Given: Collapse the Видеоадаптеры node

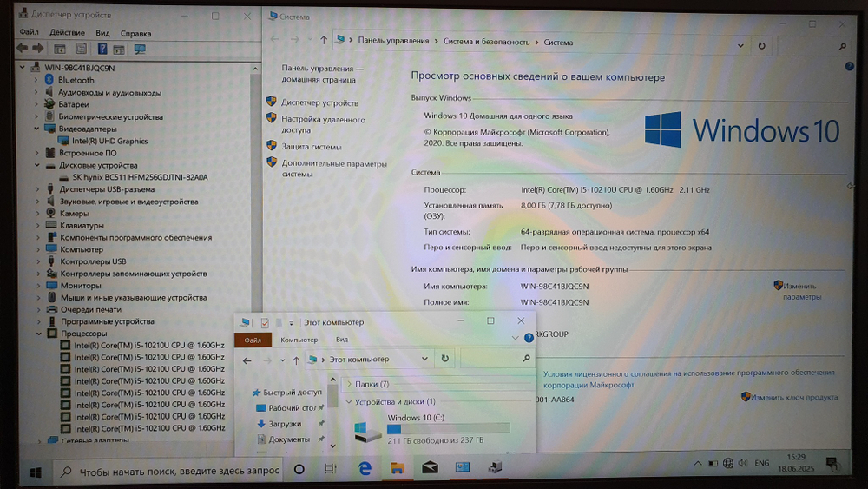Looking at the screenshot, I should pyautogui.click(x=37, y=129).
